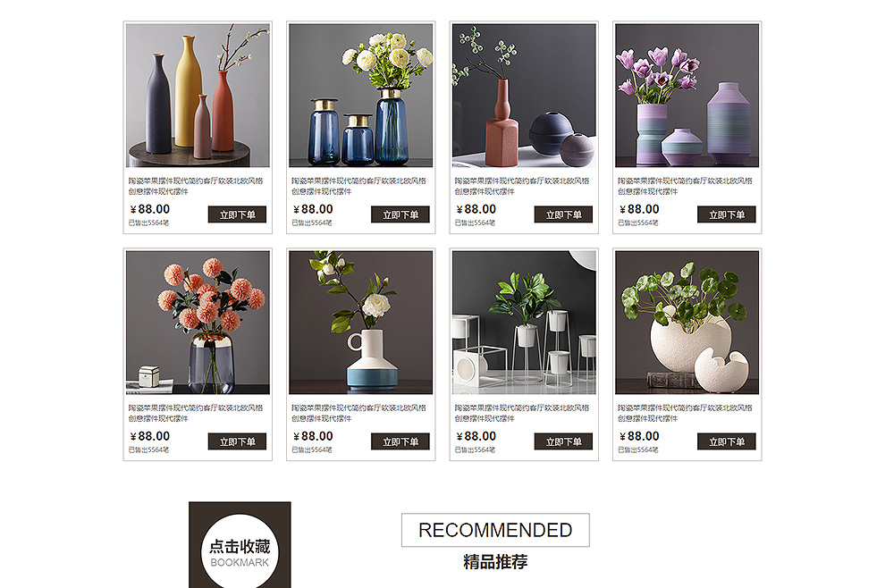885x588 pixels.
Task: Click 立即下单 under the terracotta vase product
Action: pos(563,214)
